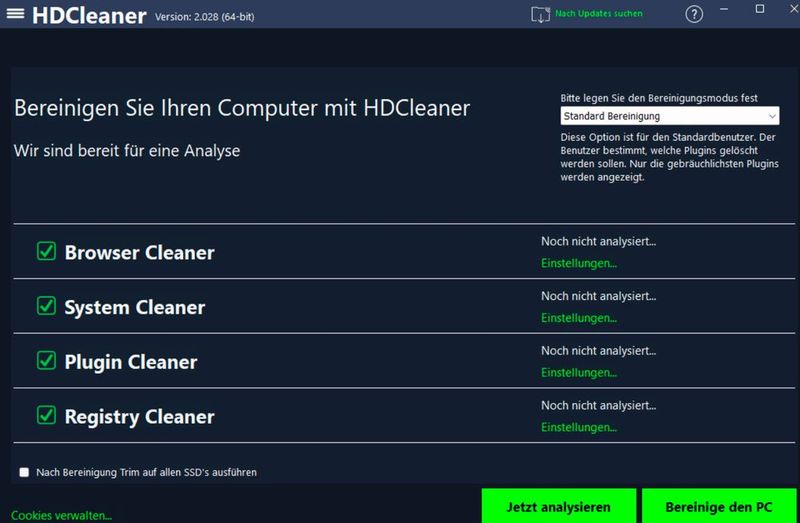Open the help question mark icon

pos(694,14)
